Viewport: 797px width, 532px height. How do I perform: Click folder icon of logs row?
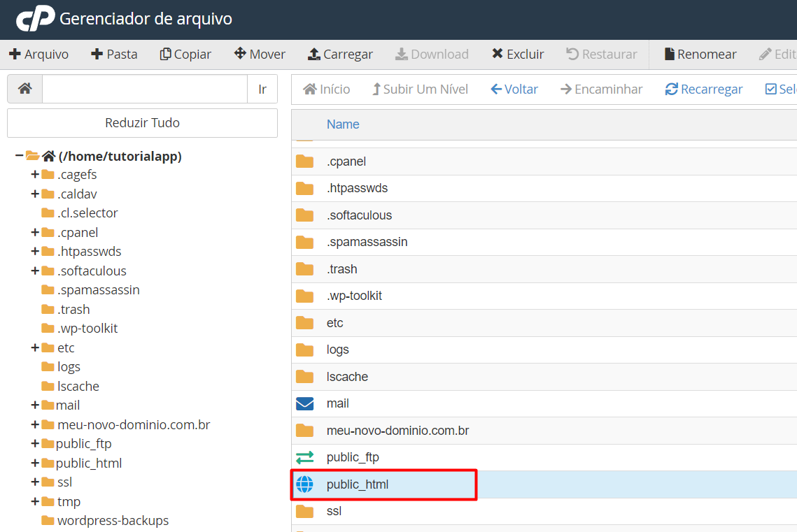pos(304,350)
